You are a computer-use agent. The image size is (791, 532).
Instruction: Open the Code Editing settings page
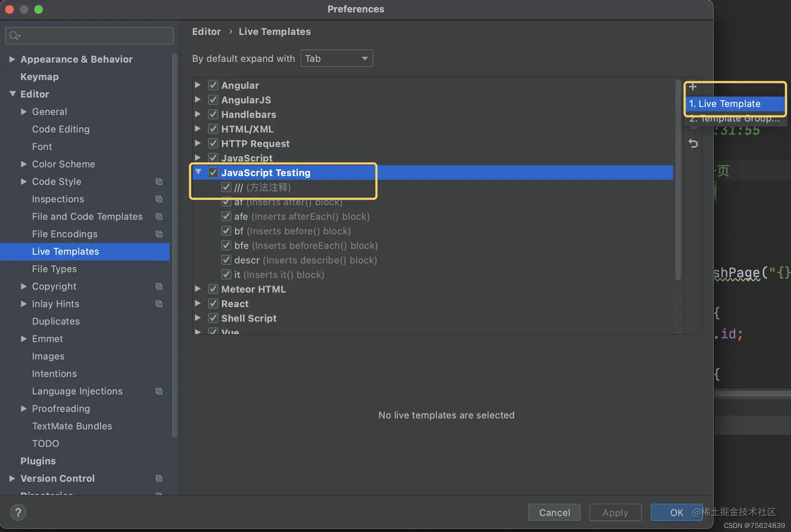[x=61, y=129]
